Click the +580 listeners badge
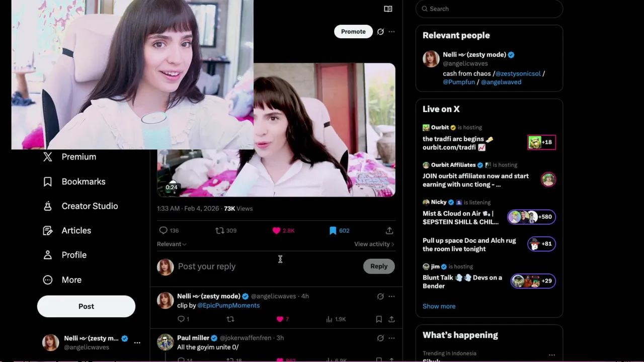The height and width of the screenshot is (362, 644). [x=531, y=217]
